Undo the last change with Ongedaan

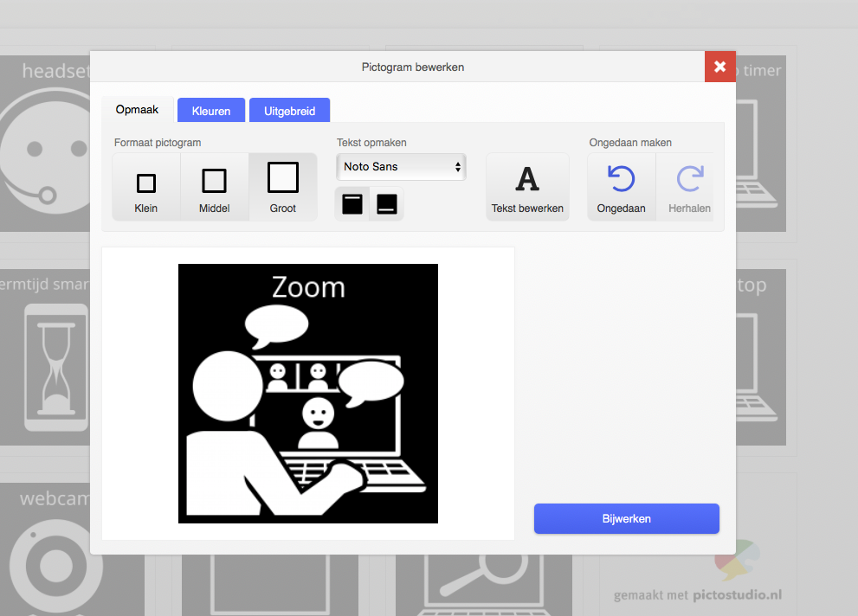[x=621, y=186]
